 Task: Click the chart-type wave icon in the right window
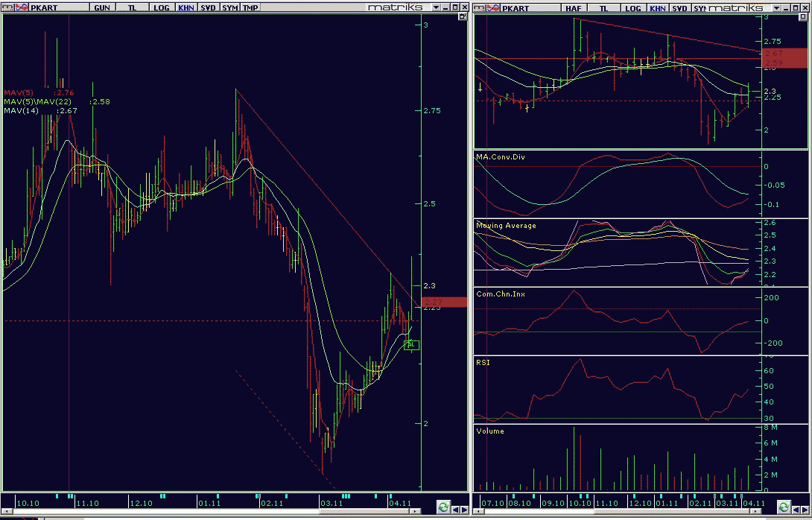(493, 7)
